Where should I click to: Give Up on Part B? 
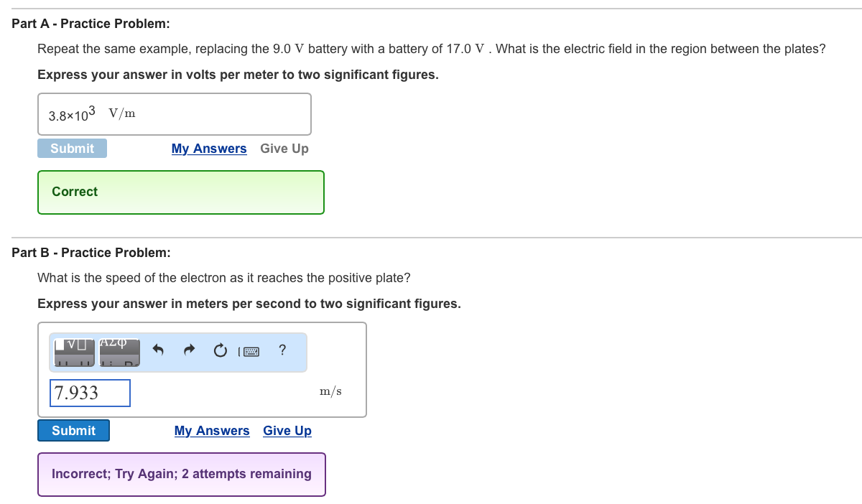click(x=287, y=430)
